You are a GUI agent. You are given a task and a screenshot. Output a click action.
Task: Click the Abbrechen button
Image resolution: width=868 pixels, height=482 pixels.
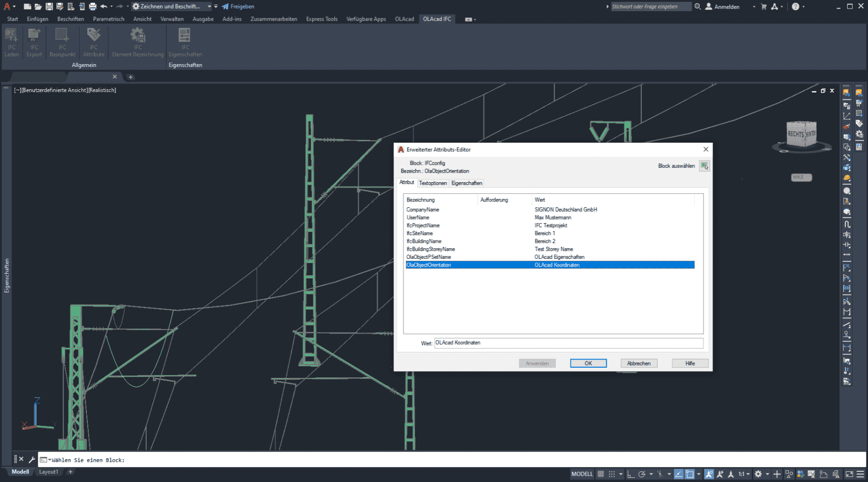click(638, 363)
